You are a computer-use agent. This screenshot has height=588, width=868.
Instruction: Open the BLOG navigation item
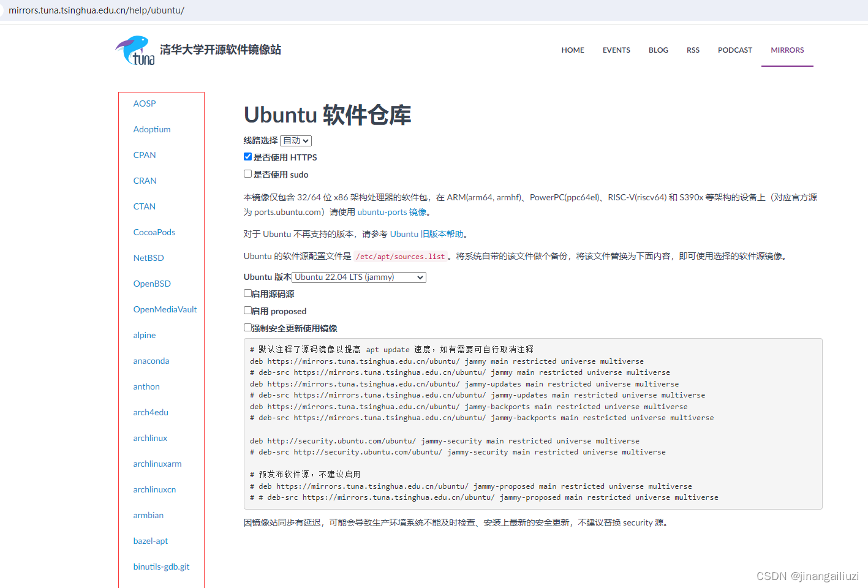click(659, 50)
